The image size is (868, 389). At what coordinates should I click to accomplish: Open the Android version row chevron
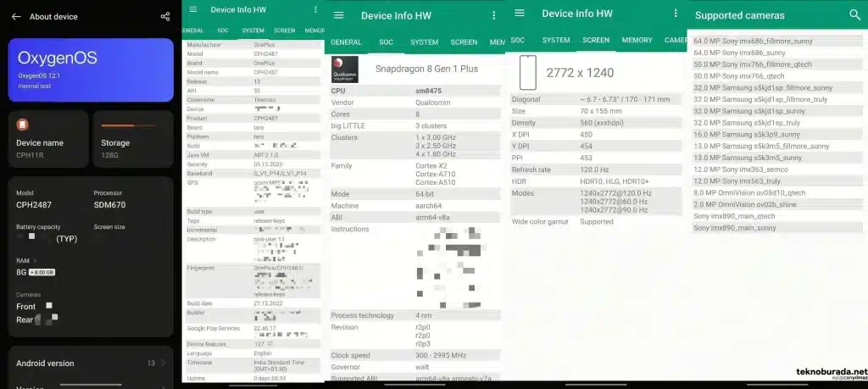(164, 363)
